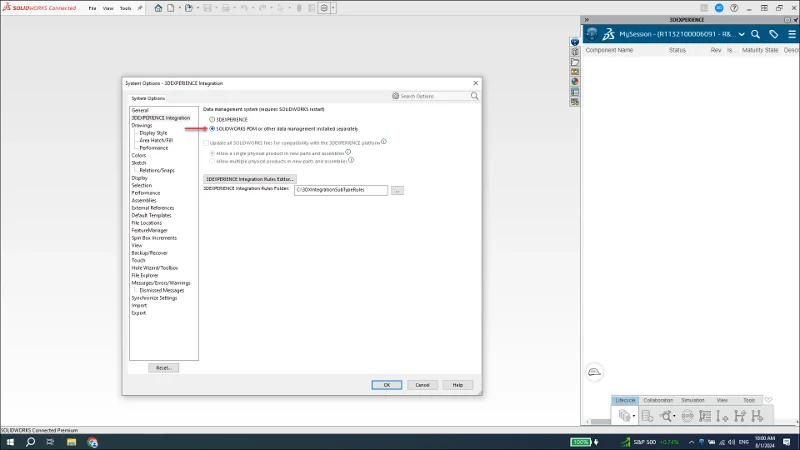This screenshot has width=800, height=450.
Task: Click the 3DEXPERIENCE Integration Rules Editor button
Action: (250, 178)
